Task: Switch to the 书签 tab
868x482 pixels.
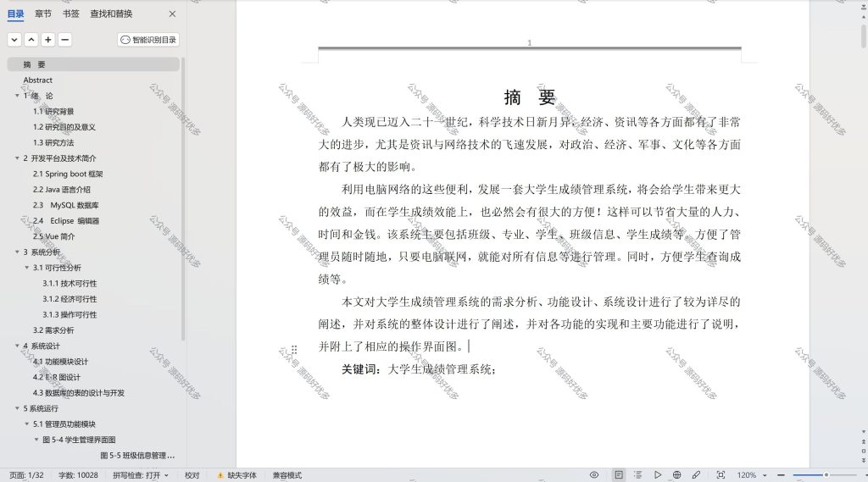Action: (71, 14)
